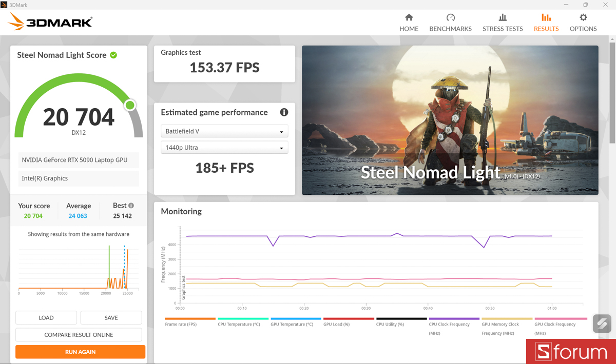Click the Monitoring heading
Screen dimensions: 616x364
pos(181,211)
